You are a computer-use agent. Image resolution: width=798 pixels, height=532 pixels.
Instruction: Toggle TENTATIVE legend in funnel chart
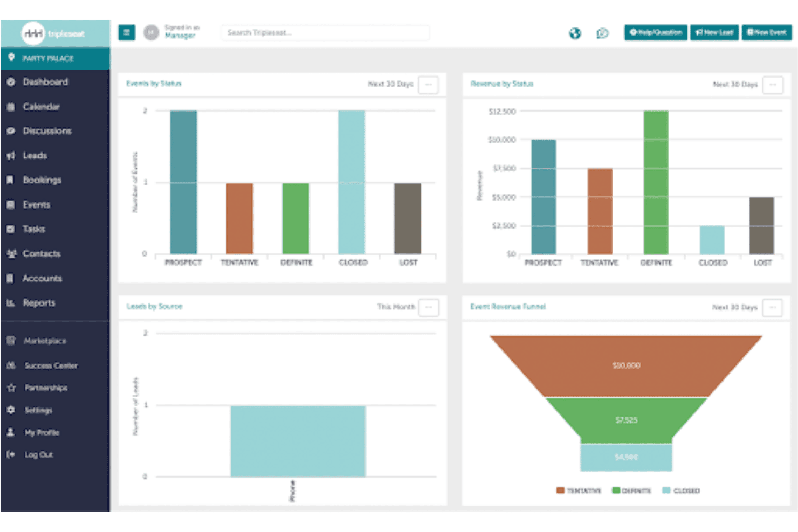click(579, 490)
